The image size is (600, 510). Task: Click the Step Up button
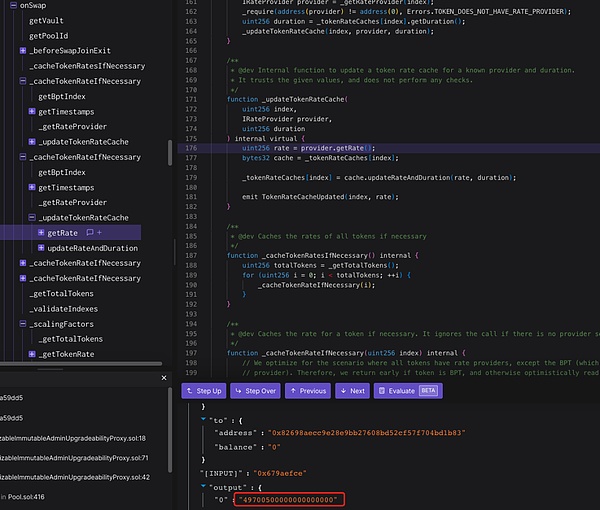(202, 391)
